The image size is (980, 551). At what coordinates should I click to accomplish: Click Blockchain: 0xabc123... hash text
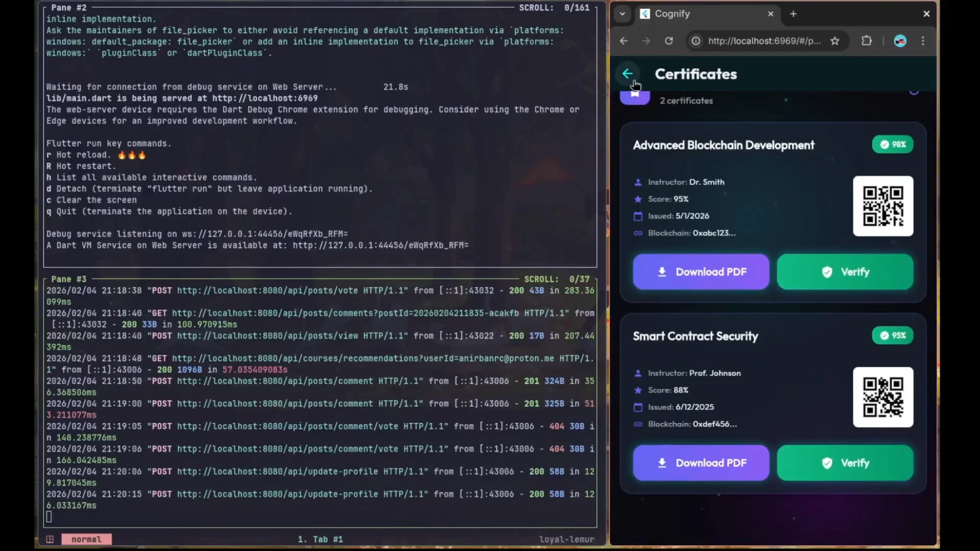pyautogui.click(x=692, y=233)
